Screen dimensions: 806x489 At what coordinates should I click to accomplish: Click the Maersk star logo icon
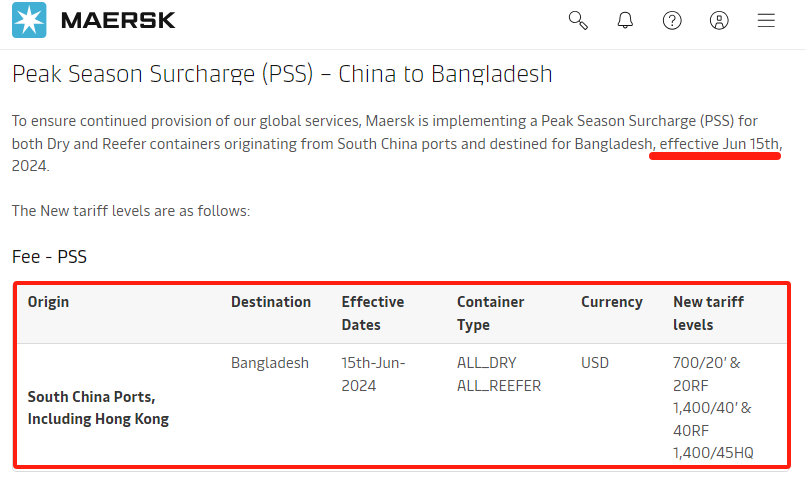coord(28,20)
